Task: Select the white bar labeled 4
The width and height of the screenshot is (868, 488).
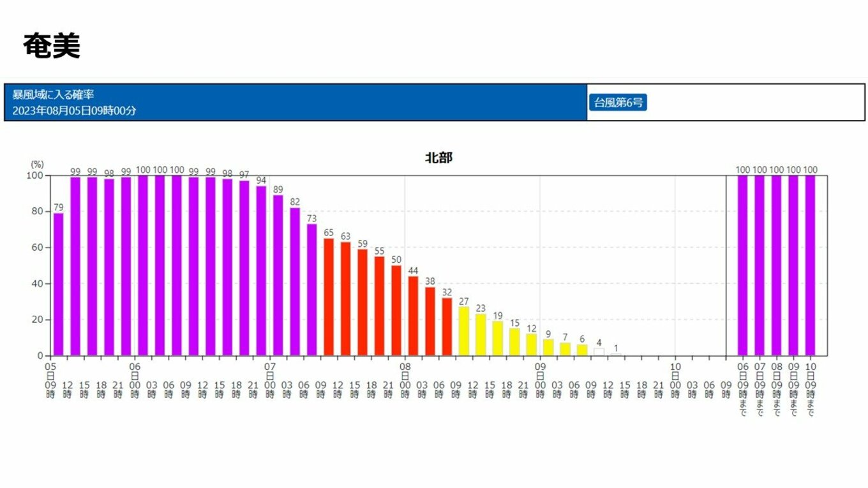Action: click(x=599, y=351)
